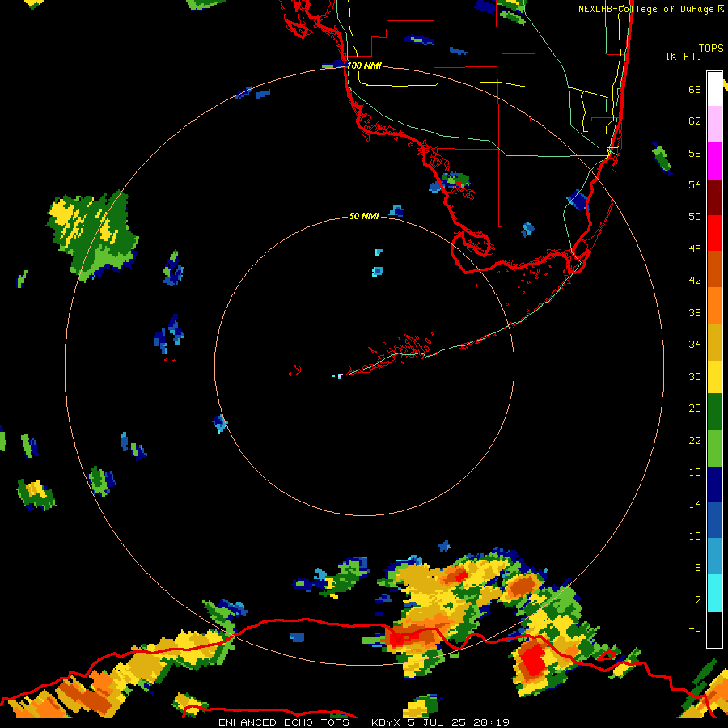This screenshot has width=728, height=728.
Task: Select the magenta legend color band
Action: 714,161
